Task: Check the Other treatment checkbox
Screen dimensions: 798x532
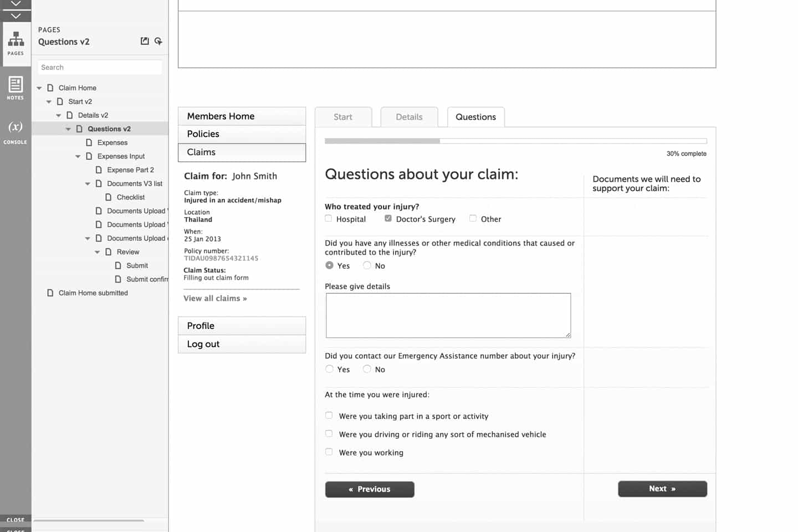Action: tap(473, 218)
